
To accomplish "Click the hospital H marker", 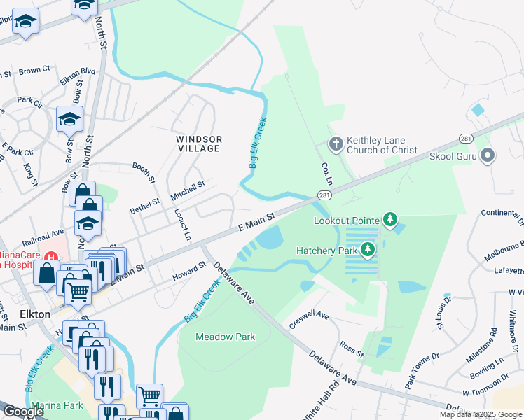I will [52, 258].
